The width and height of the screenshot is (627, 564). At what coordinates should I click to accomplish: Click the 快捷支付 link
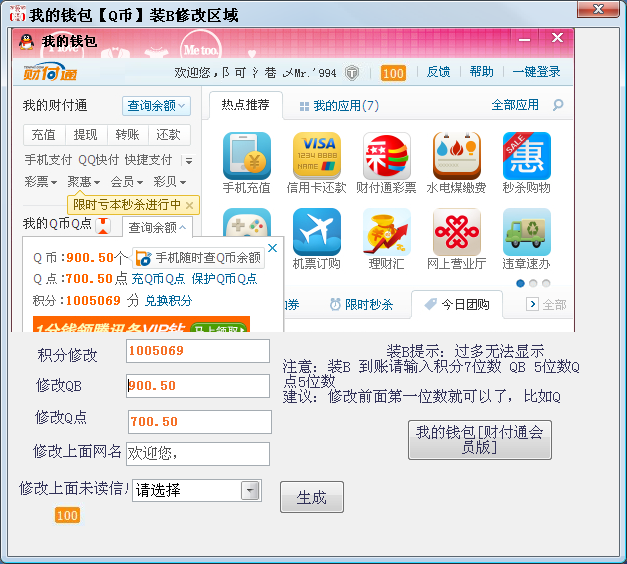[x=148, y=160]
